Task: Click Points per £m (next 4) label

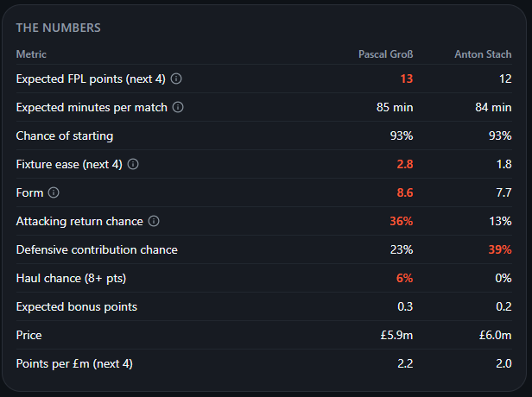Action: [x=74, y=363]
